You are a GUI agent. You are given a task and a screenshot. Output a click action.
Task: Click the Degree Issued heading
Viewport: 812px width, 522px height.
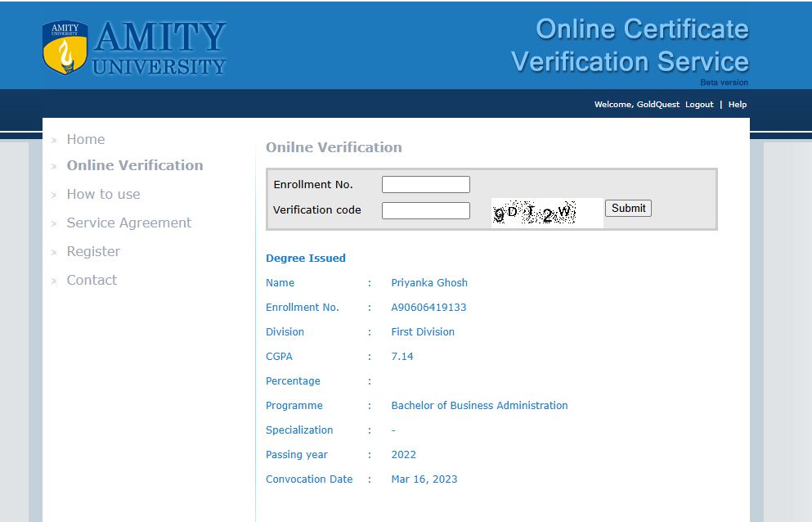coord(306,259)
